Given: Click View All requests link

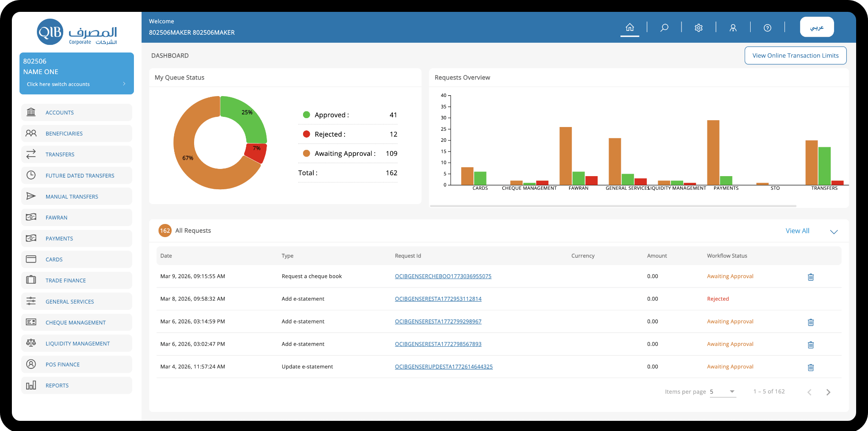Looking at the screenshot, I should (797, 231).
